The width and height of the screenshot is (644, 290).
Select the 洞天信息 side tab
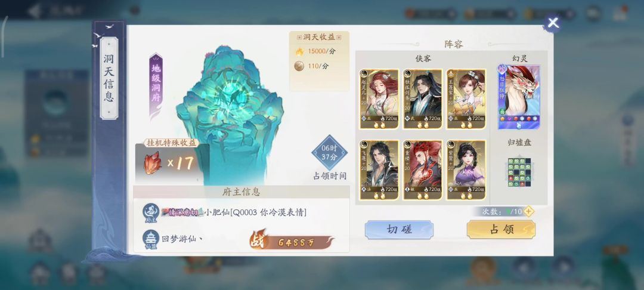click(x=109, y=78)
